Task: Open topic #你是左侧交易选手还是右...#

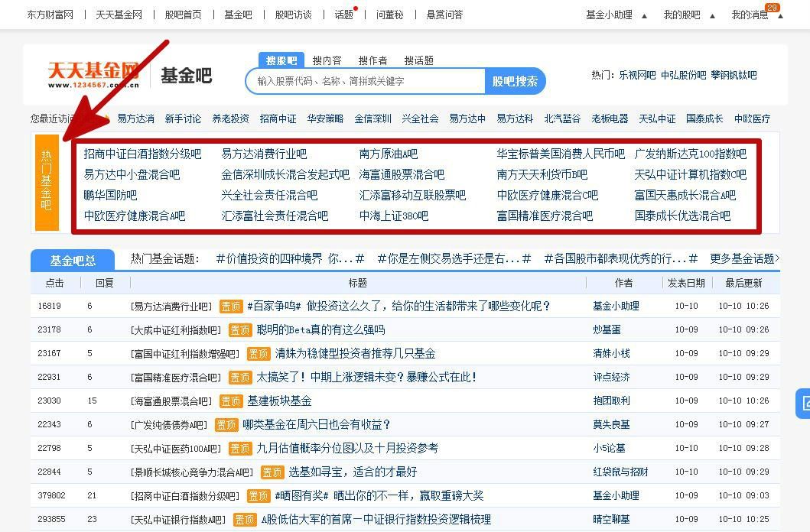Action: pos(454,258)
